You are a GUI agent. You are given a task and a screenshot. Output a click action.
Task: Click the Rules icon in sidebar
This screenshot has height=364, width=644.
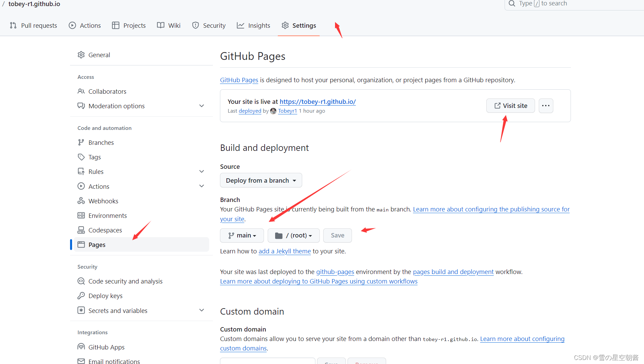click(81, 172)
